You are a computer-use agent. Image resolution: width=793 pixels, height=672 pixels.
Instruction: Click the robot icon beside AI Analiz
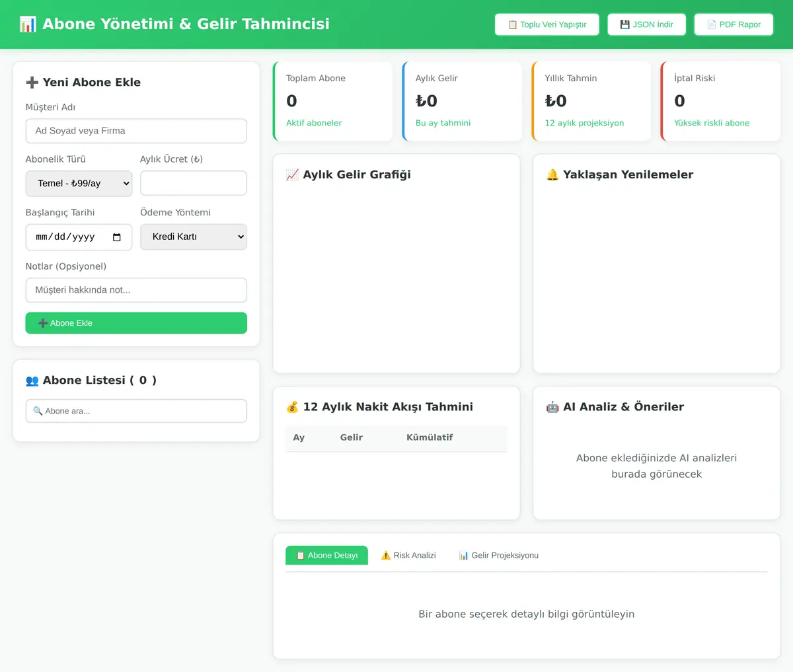pos(552,407)
